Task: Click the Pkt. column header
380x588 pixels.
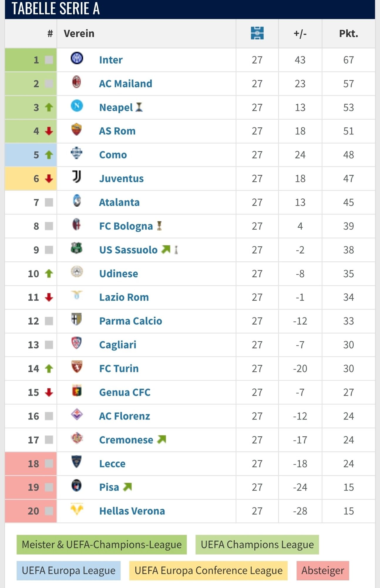Action: tap(349, 34)
